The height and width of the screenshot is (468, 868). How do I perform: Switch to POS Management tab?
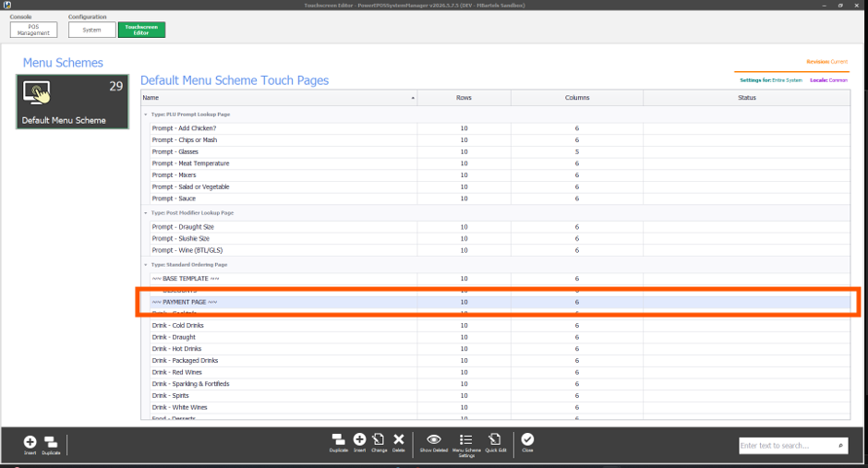(x=33, y=30)
